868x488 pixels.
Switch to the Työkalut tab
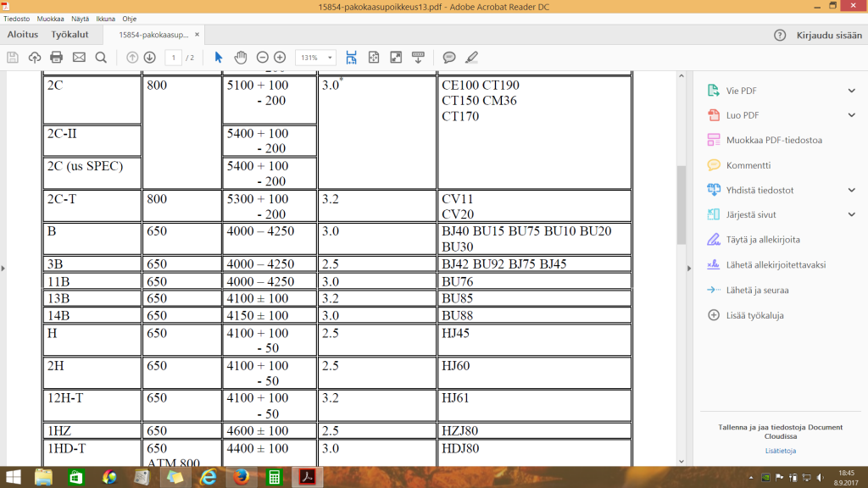pos(70,35)
